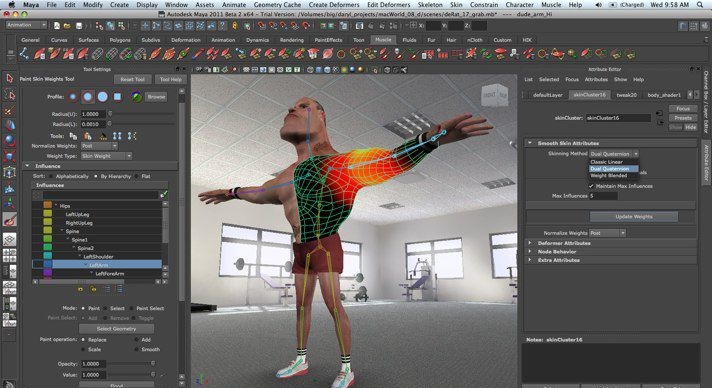Viewport: 712px width, 388px height.
Task: Click the Reset Tool button
Action: tap(132, 79)
